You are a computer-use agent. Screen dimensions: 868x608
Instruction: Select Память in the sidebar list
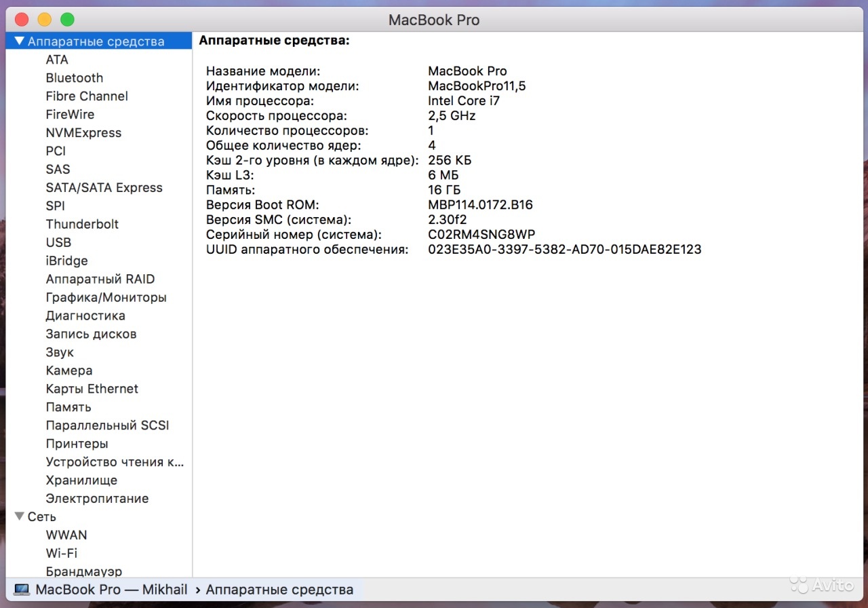[x=68, y=408]
